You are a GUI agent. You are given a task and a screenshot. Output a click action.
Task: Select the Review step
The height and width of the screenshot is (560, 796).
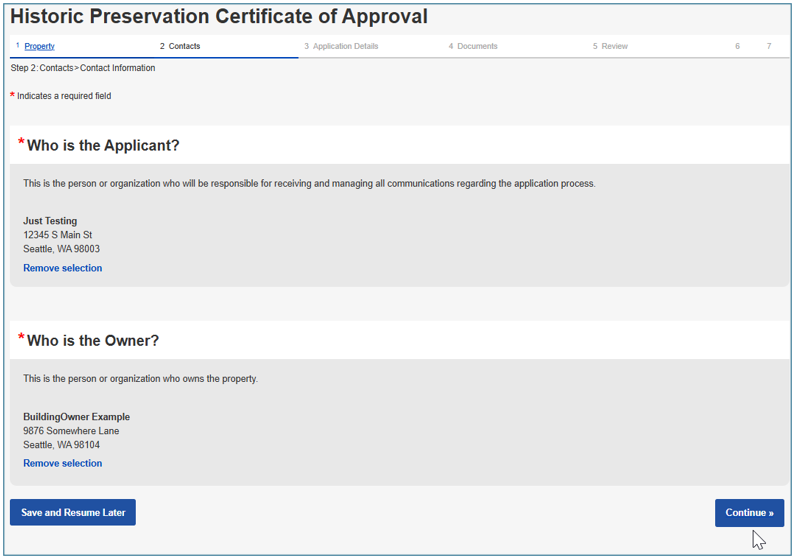pyautogui.click(x=613, y=46)
